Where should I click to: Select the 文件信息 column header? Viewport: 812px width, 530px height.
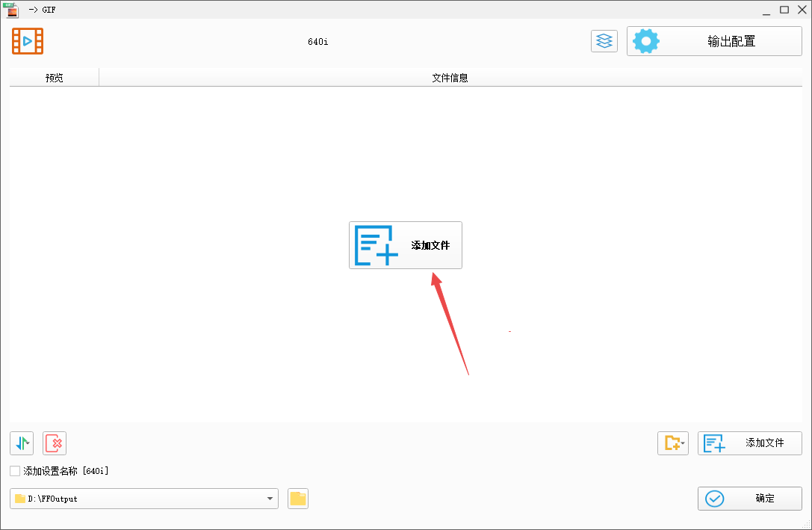(x=450, y=78)
